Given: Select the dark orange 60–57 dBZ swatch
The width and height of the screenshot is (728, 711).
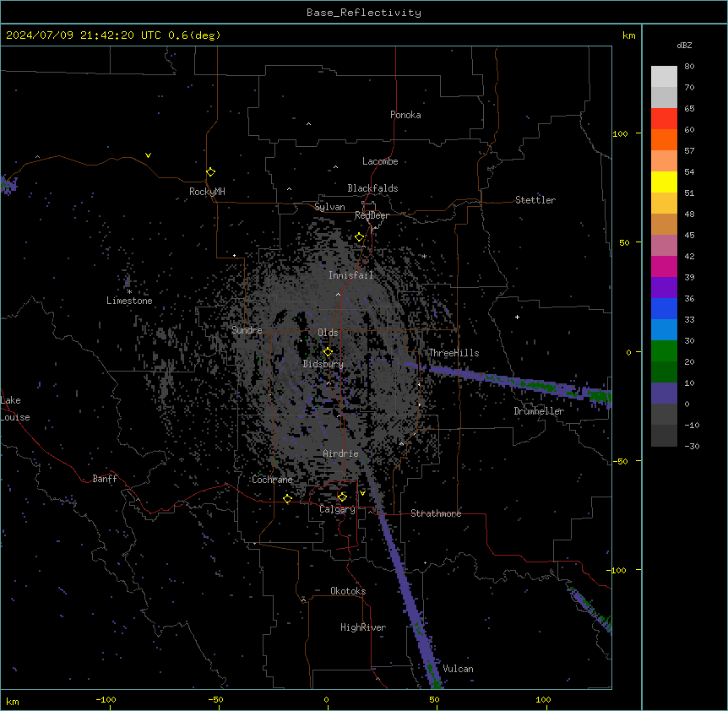Looking at the screenshot, I should point(664,140).
